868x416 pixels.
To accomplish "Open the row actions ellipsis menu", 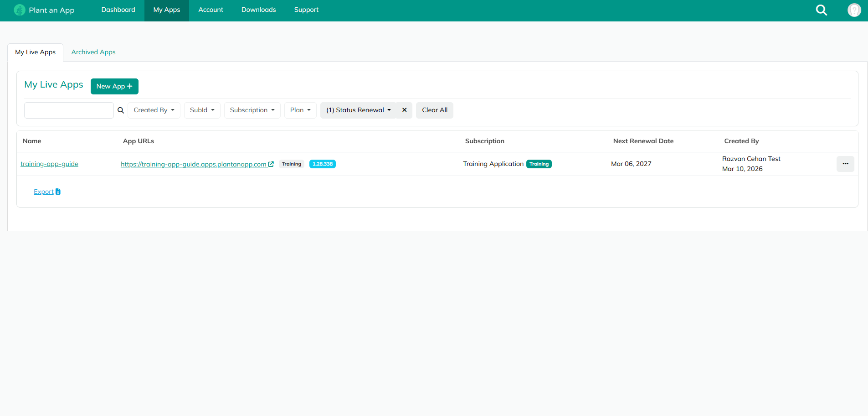I will click(845, 164).
